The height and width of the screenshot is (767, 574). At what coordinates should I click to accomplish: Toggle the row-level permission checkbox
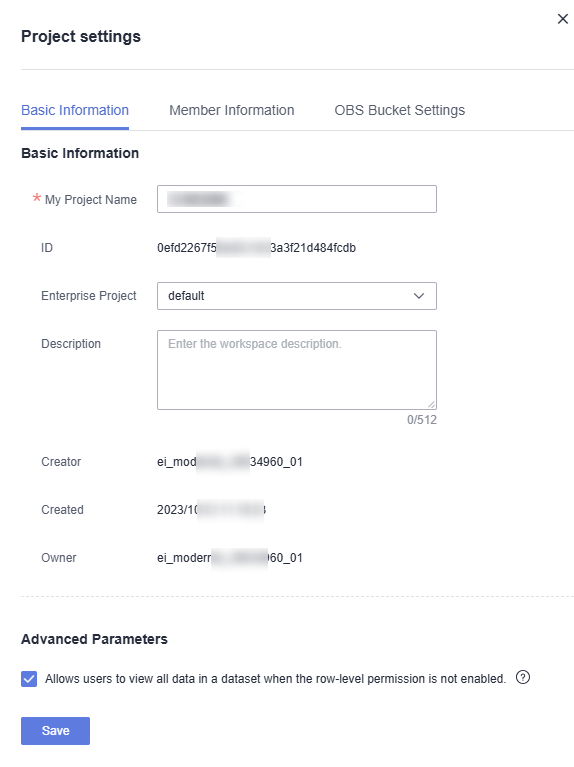(29, 679)
